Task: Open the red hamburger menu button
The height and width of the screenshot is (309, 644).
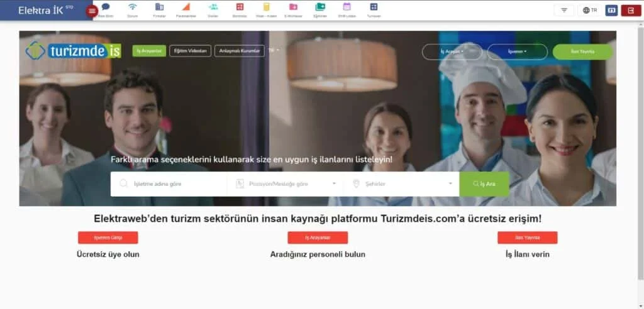Action: (x=92, y=11)
